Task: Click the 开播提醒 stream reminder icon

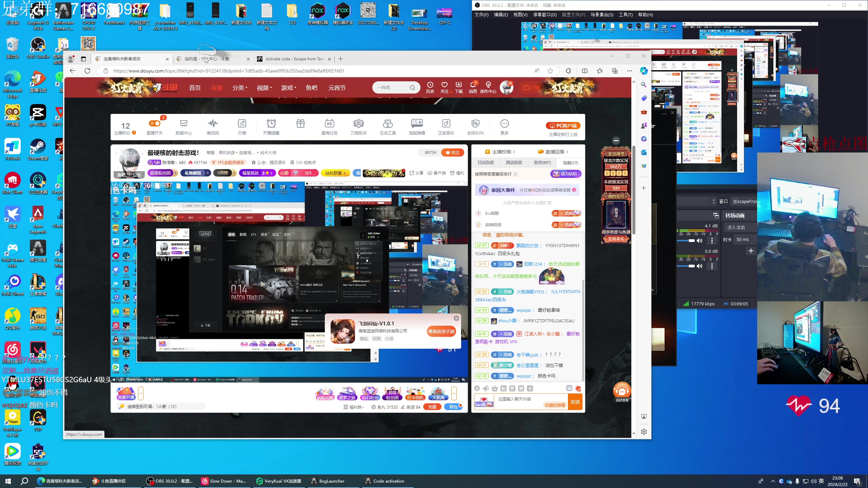Action: pyautogui.click(x=271, y=127)
